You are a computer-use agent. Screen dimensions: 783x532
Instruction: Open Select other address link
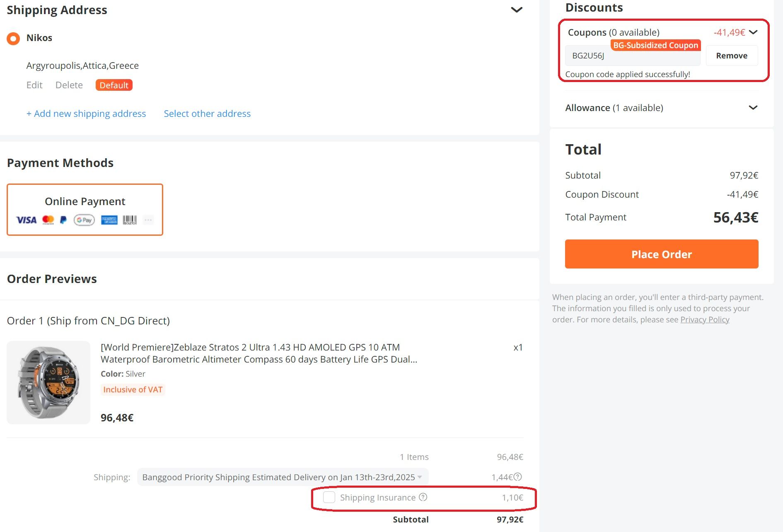coord(207,114)
